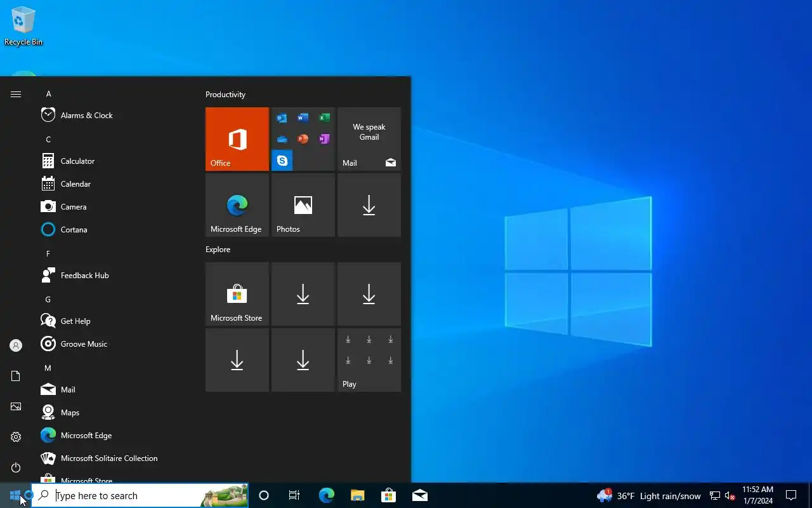Click the muted volume tray icon

730,496
